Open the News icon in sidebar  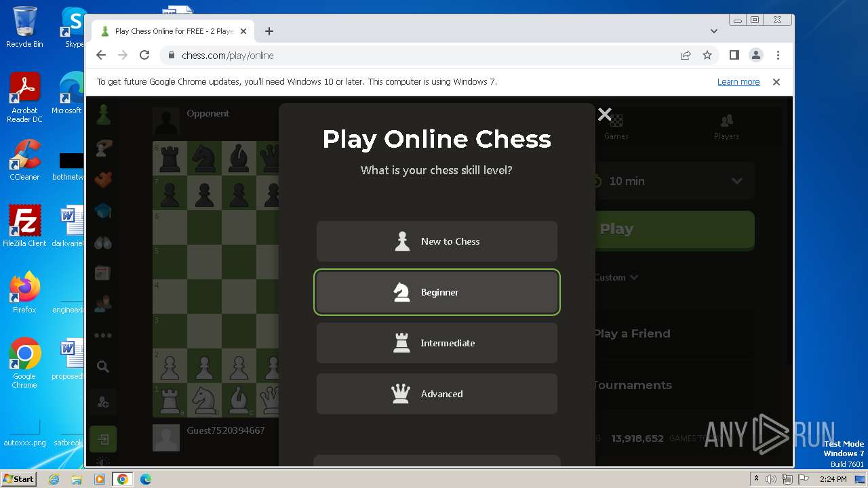point(103,273)
